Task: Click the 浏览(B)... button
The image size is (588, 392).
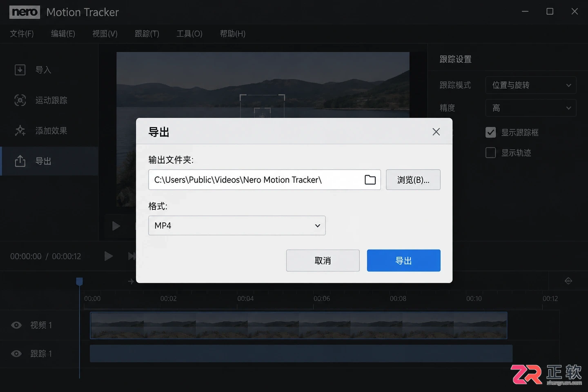Action: 413,180
